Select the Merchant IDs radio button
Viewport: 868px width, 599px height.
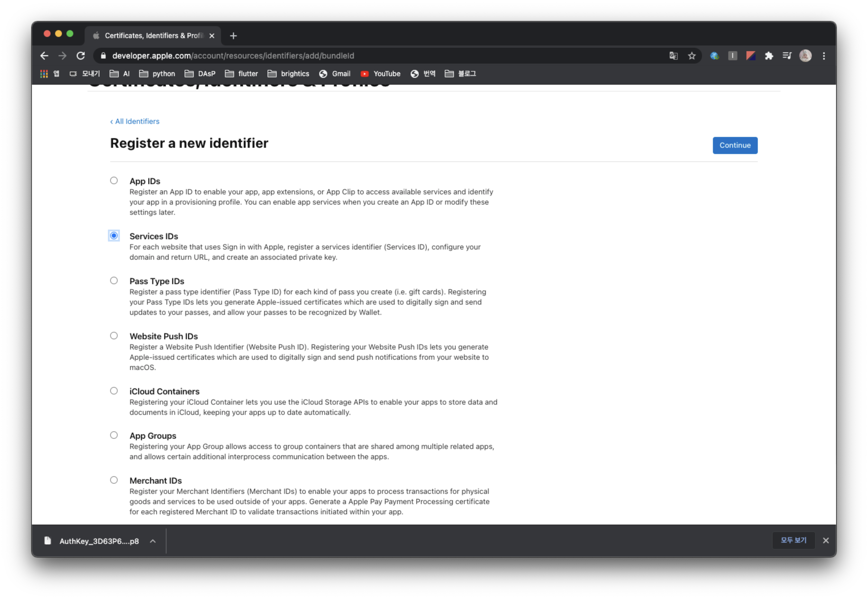pyautogui.click(x=114, y=480)
